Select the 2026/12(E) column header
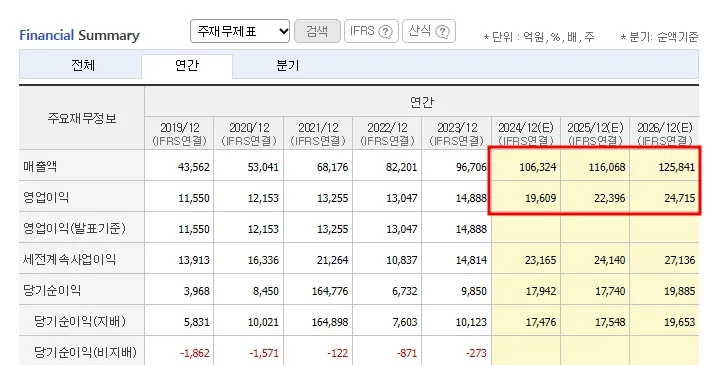The height and width of the screenshot is (365, 705). (665, 134)
